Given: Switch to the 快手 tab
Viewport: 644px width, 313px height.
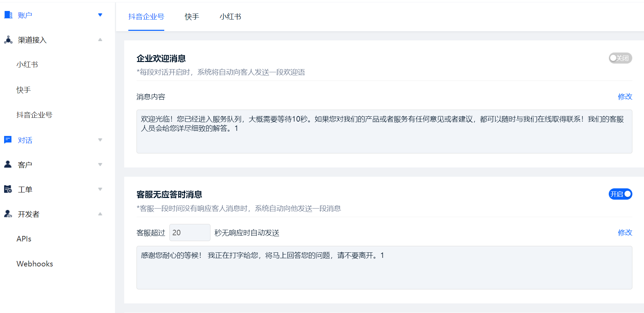Looking at the screenshot, I should [192, 16].
